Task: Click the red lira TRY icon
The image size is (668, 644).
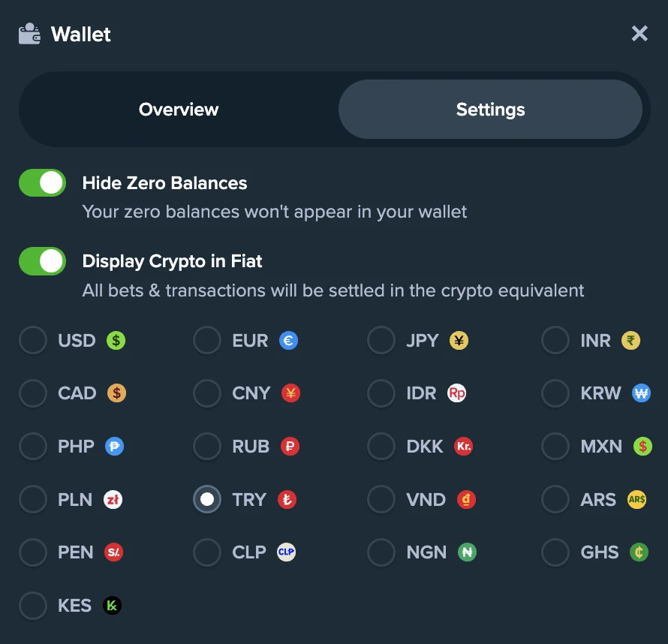Action: coord(287,499)
